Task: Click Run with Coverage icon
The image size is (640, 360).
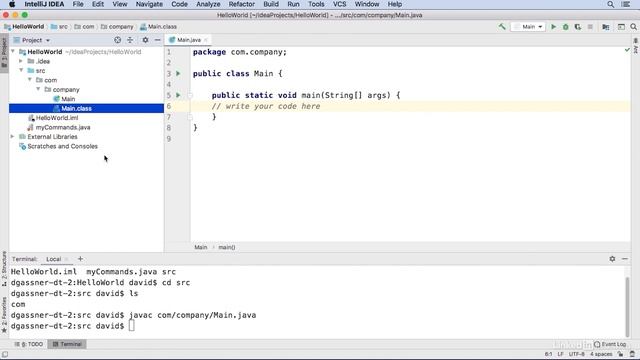Action: (578, 27)
